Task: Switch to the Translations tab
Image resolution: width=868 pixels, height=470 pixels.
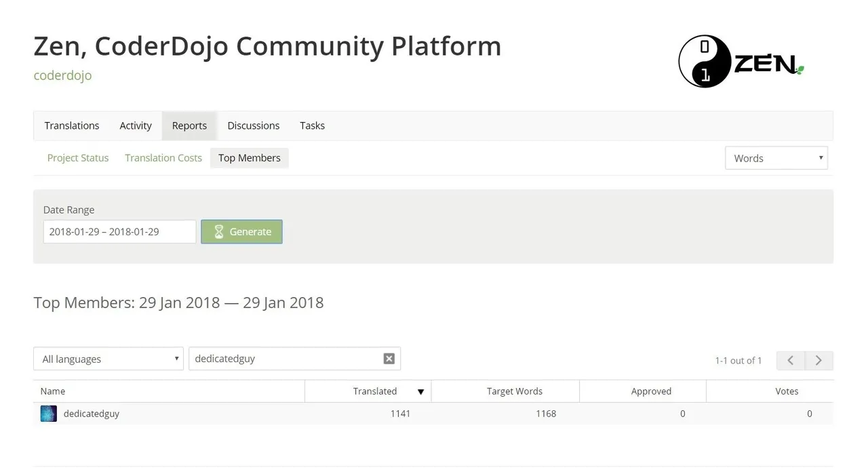Action: pyautogui.click(x=72, y=125)
